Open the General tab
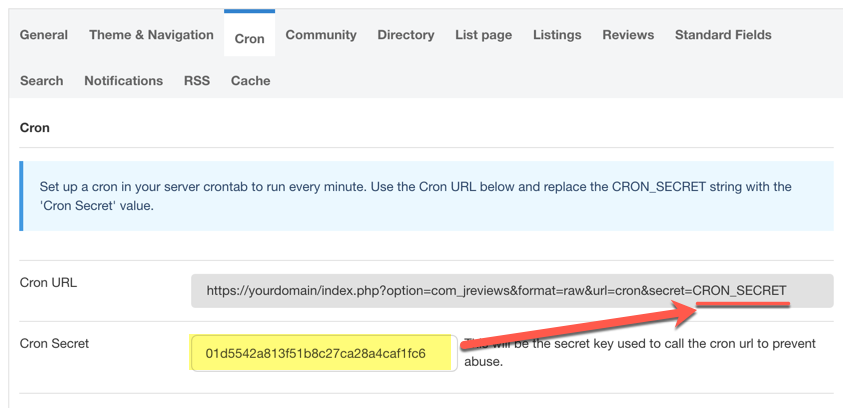The height and width of the screenshot is (408, 843). tap(44, 35)
